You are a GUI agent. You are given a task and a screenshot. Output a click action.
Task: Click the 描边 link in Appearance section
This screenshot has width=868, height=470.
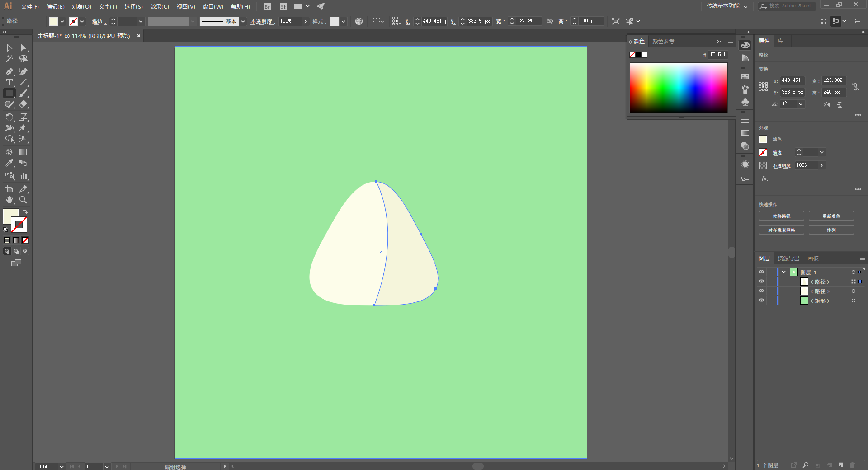click(777, 153)
